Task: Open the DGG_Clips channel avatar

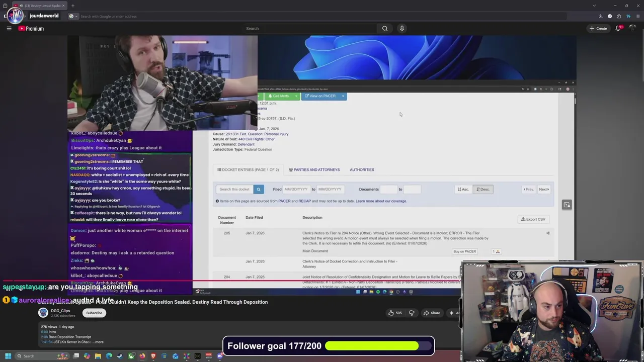Action: point(43,313)
